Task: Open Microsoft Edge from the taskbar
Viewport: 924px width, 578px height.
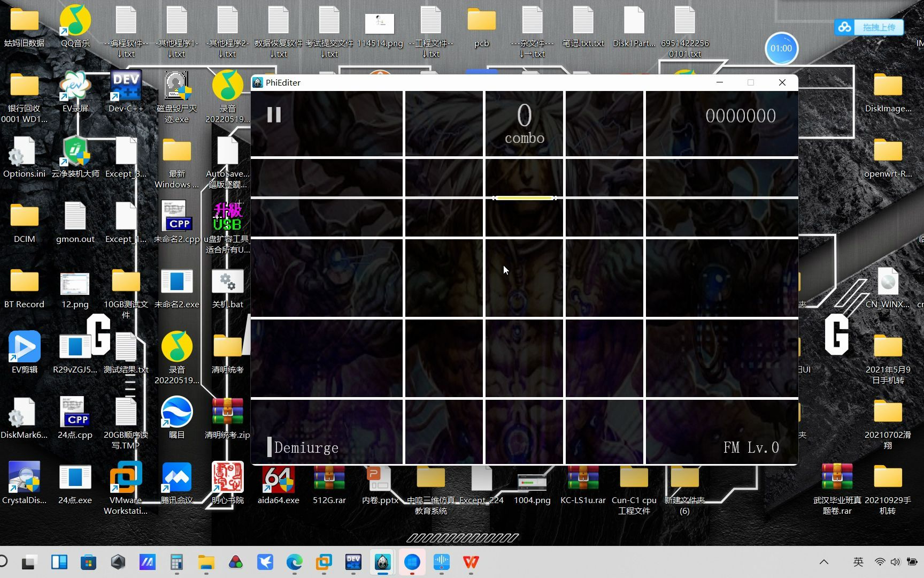Action: click(295, 562)
